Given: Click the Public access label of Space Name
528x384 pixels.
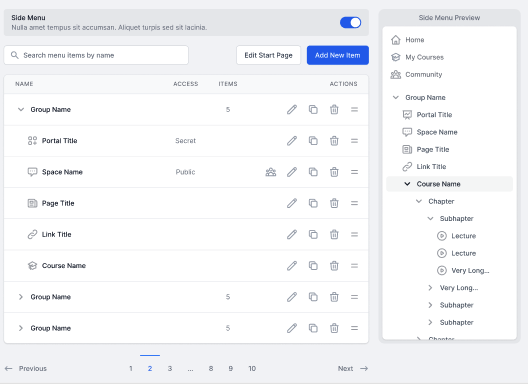Looking at the screenshot, I should click(x=185, y=172).
